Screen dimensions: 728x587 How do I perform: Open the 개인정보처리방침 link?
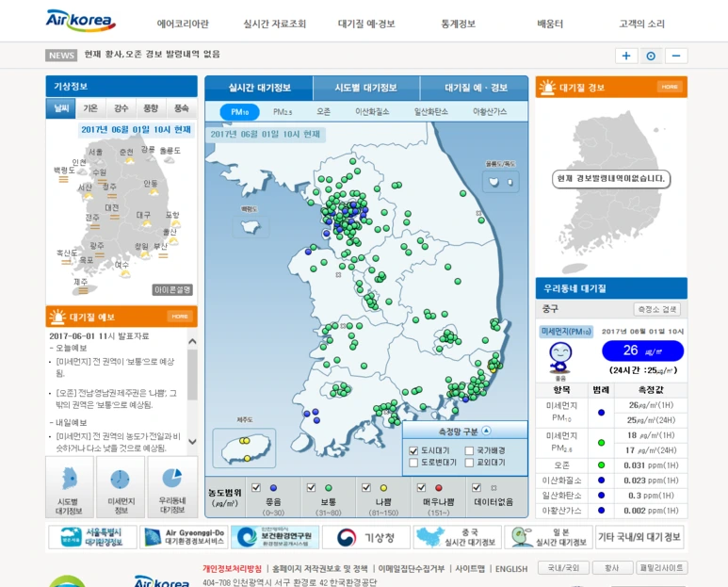232,569
